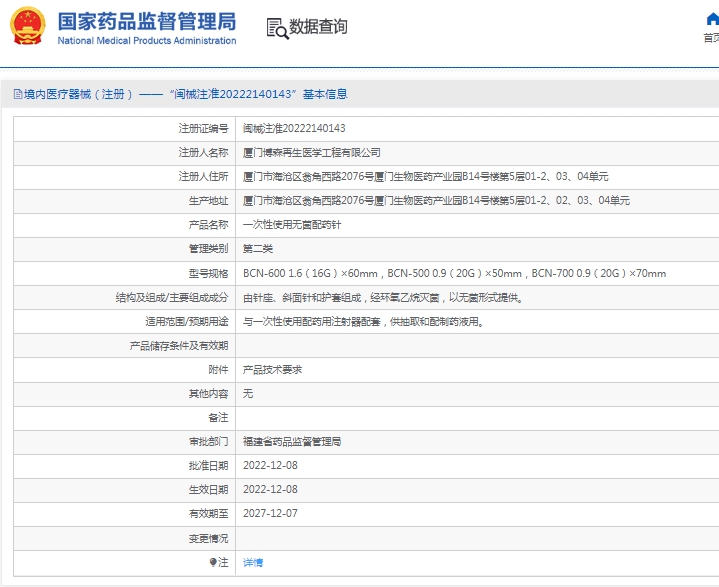
Task: Click National Medical Products Administration English subtitle
Action: pyautogui.click(x=147, y=41)
